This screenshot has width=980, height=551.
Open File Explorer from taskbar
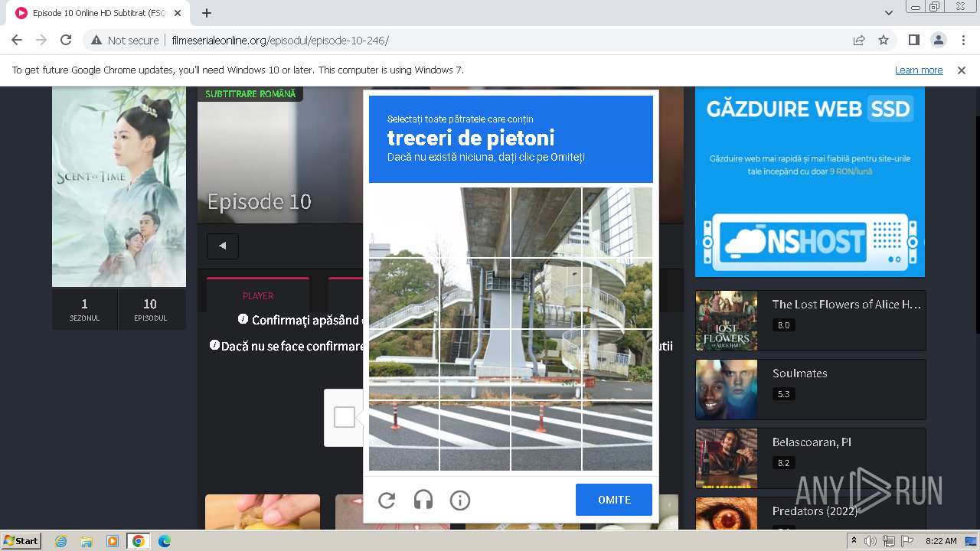tap(87, 541)
